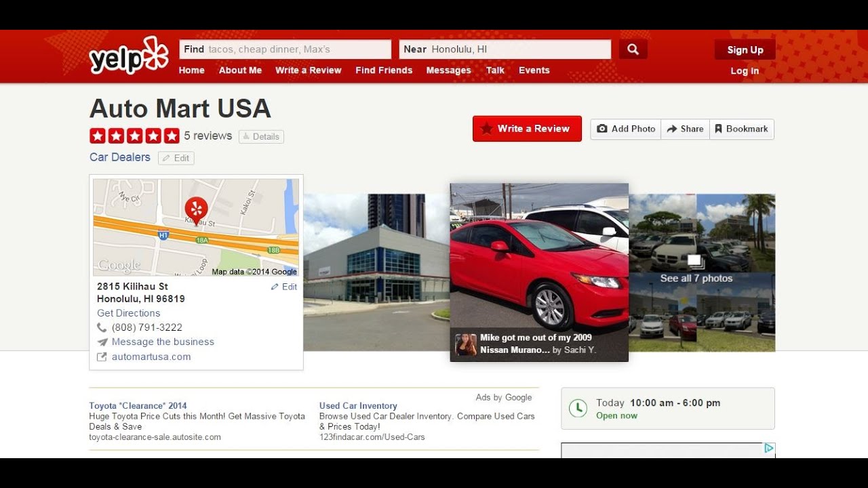Open the Car Dealers category link

click(120, 157)
